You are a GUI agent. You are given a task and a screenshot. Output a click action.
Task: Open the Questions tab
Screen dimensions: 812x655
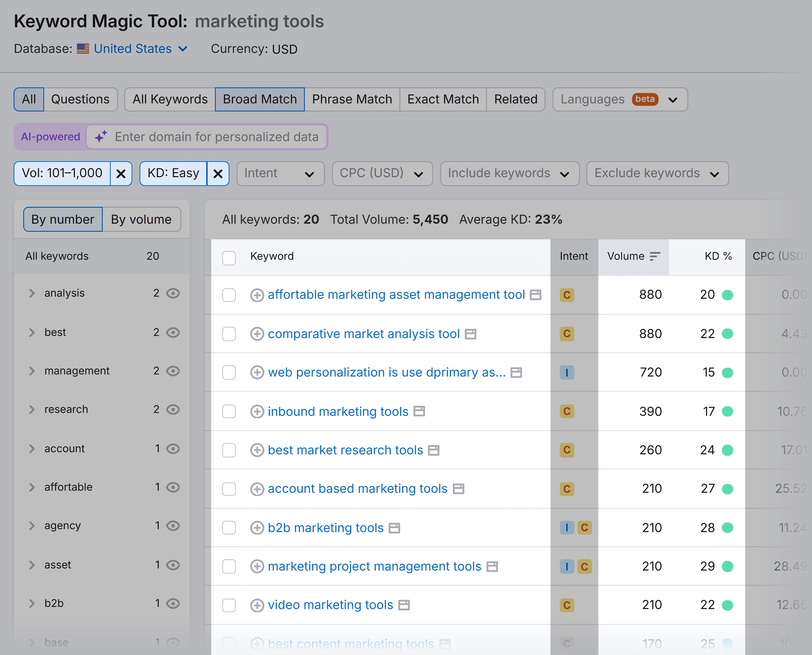[81, 99]
